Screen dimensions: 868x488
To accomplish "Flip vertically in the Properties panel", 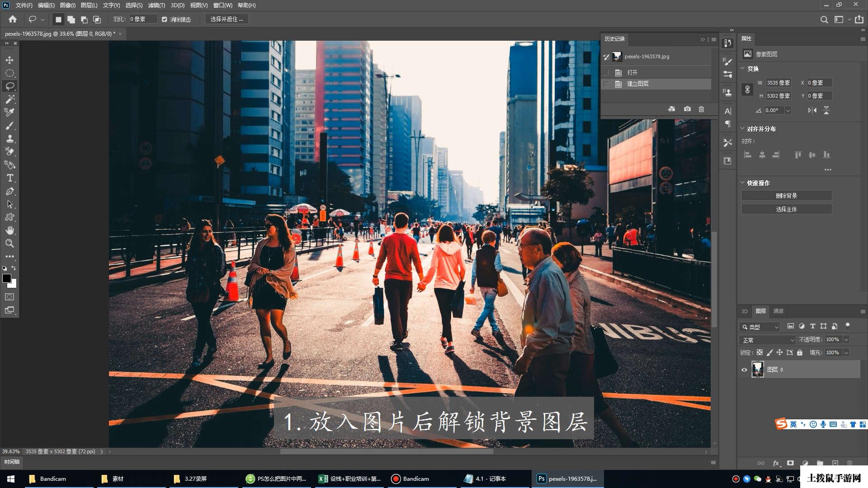I will (x=826, y=110).
